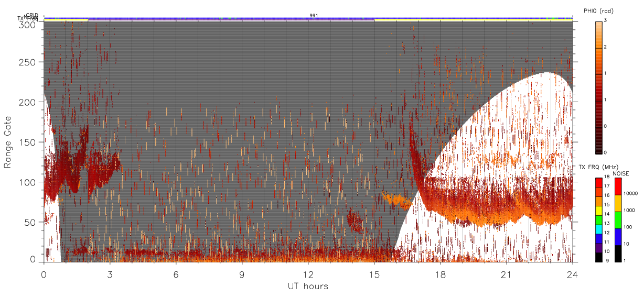Click the "PHI0 (rad)" legend title
644x297 pixels.
click(x=598, y=10)
